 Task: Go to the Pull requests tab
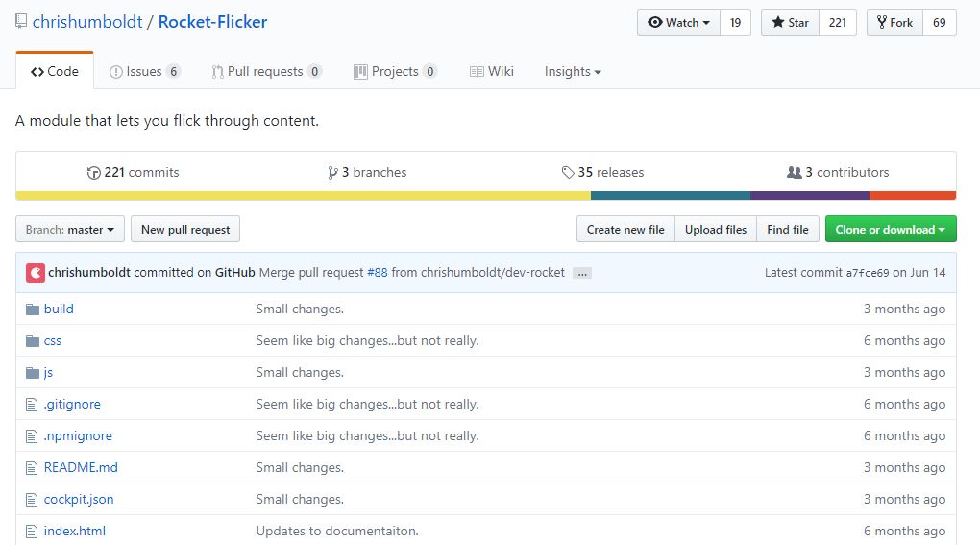pos(267,72)
